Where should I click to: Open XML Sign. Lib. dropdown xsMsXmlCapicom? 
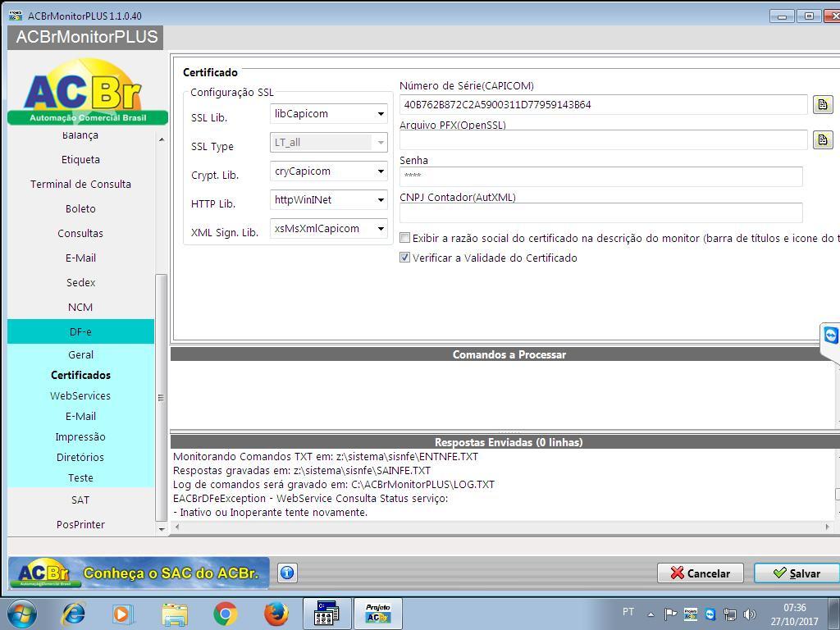(x=328, y=229)
